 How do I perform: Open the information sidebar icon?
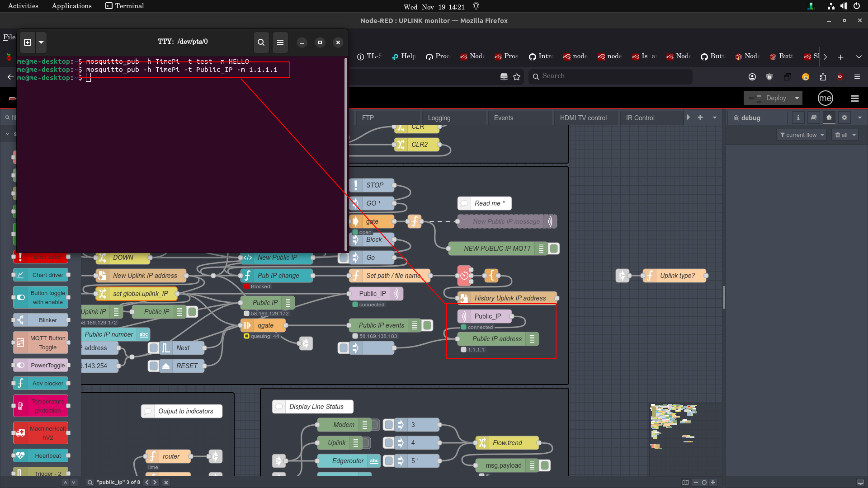798,117
